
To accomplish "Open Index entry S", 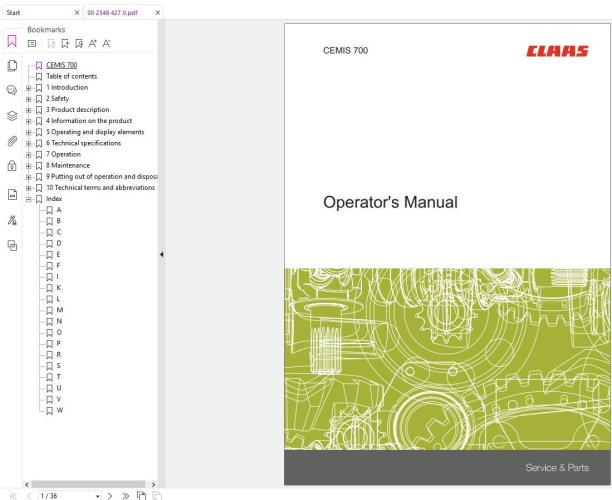I will [x=59, y=366].
